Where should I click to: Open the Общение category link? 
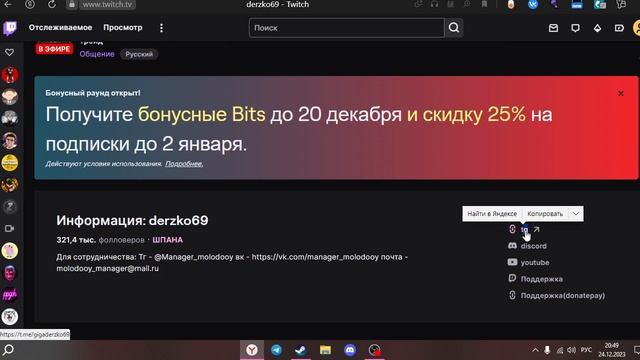click(x=97, y=54)
